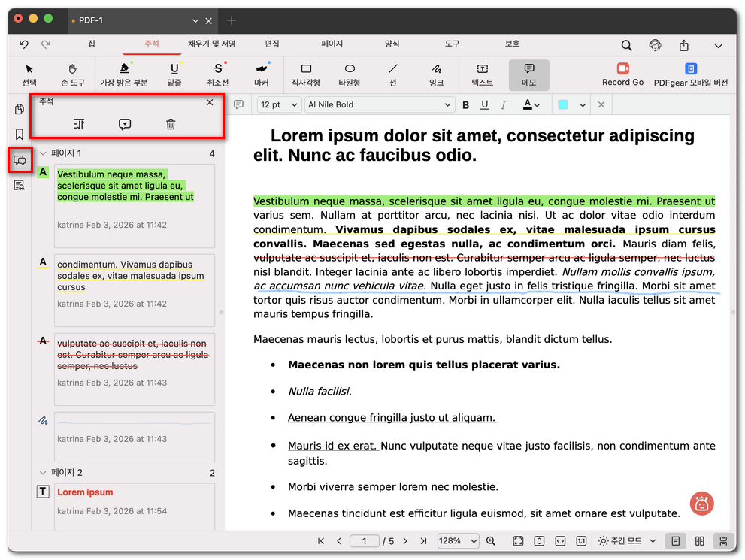Click the Record Go button
Image resolution: width=745 pixels, height=560 pixels.
622,74
